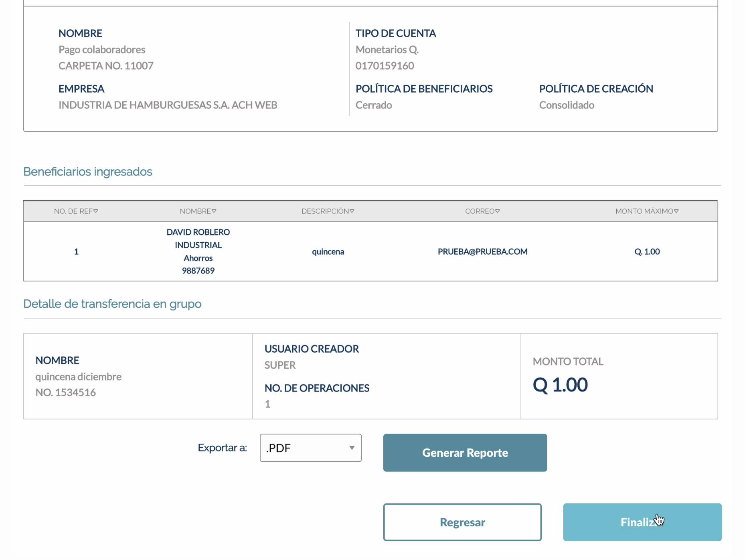
Task: Click the Finalizar button
Action: 642,522
